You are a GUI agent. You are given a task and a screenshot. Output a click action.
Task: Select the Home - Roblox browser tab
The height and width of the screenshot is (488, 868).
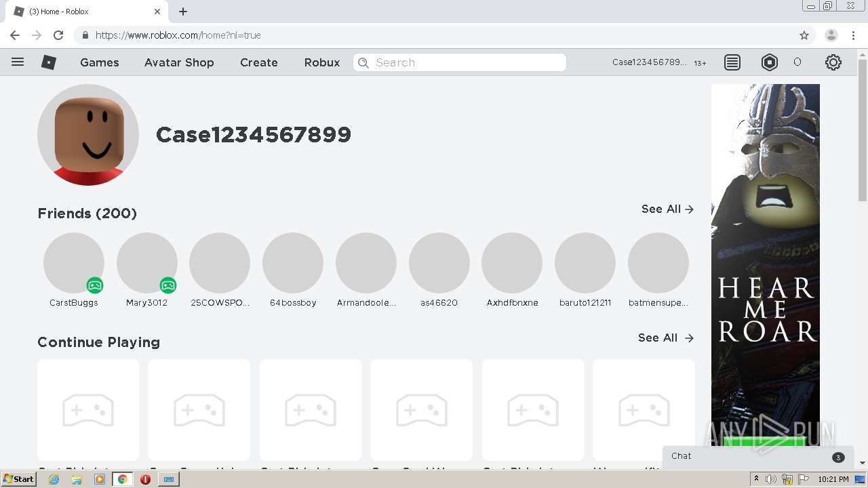[88, 12]
